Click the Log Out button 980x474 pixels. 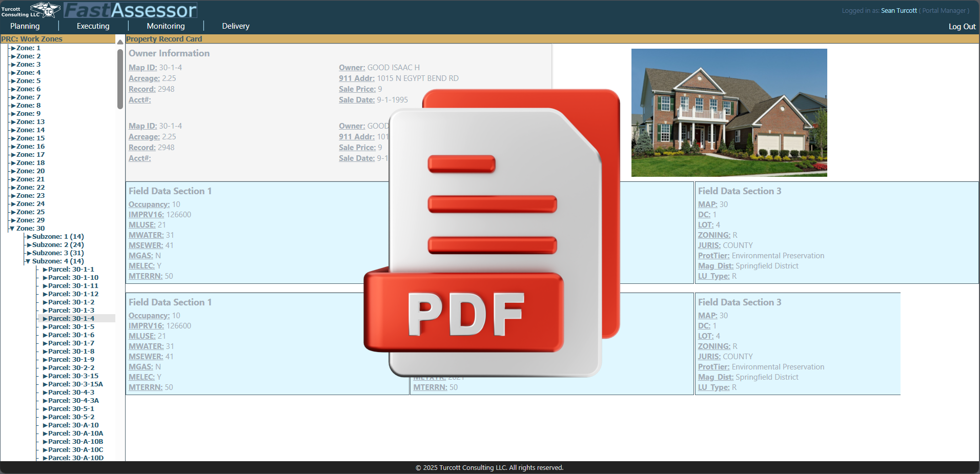[962, 27]
